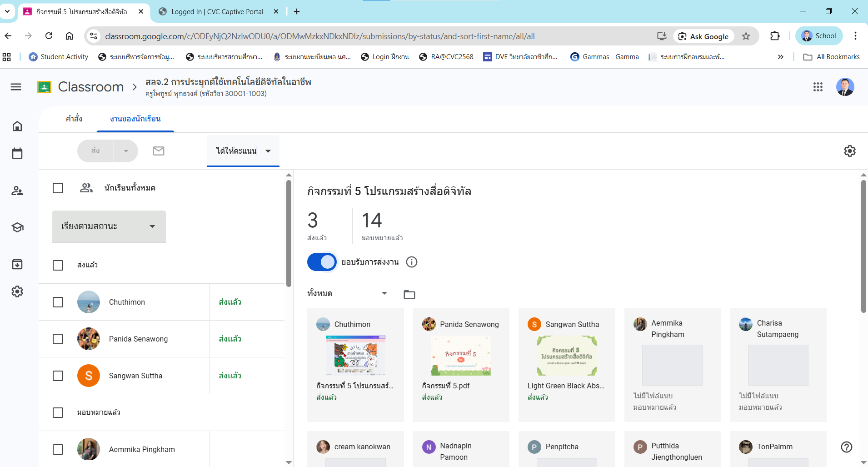Open All Bookmarks folder
The height and width of the screenshot is (467, 868).
(832, 57)
